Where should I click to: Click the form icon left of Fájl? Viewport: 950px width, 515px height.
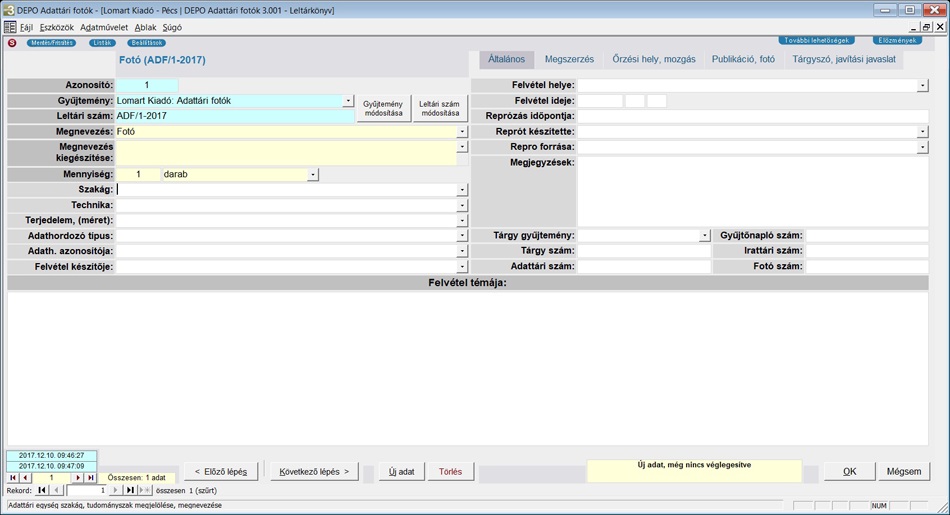[10, 27]
